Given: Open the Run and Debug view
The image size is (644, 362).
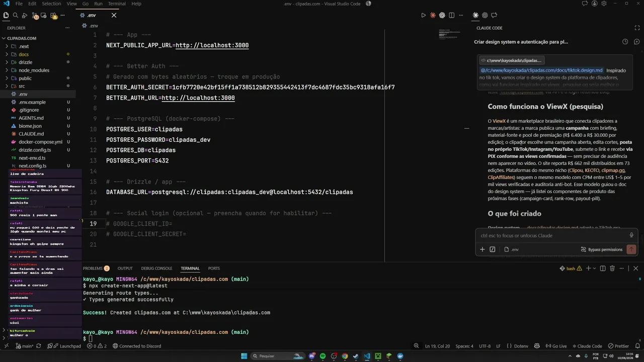Looking at the screenshot, I should pos(25,16).
